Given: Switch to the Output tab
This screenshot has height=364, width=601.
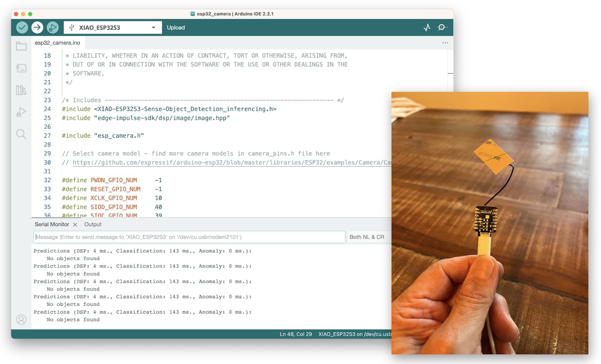Looking at the screenshot, I should pos(93,224).
